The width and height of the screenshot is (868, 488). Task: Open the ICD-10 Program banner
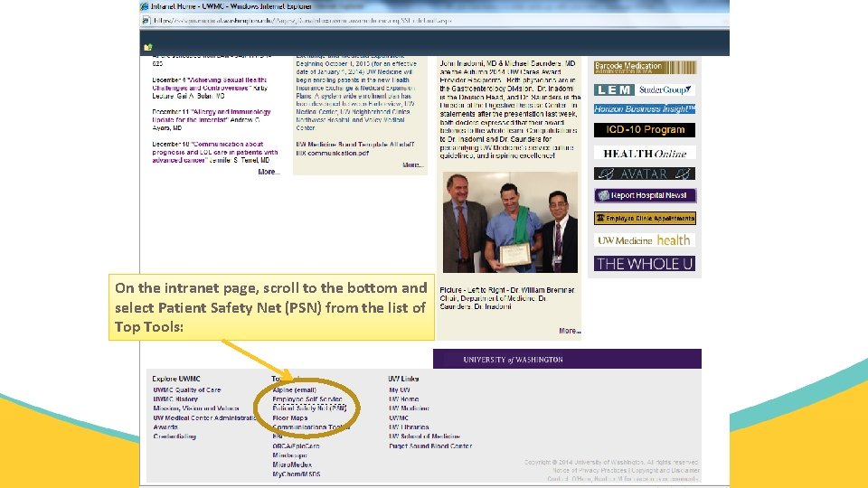pyautogui.click(x=645, y=130)
